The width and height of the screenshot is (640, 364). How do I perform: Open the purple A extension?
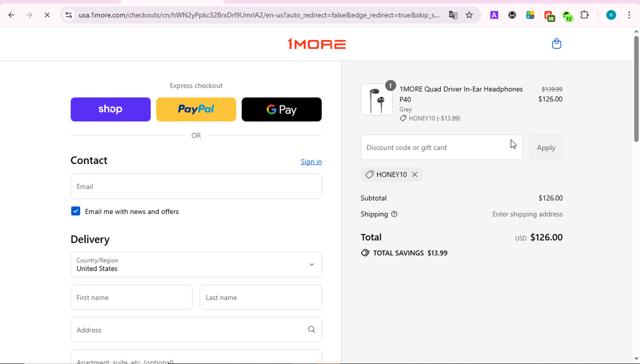tap(494, 15)
